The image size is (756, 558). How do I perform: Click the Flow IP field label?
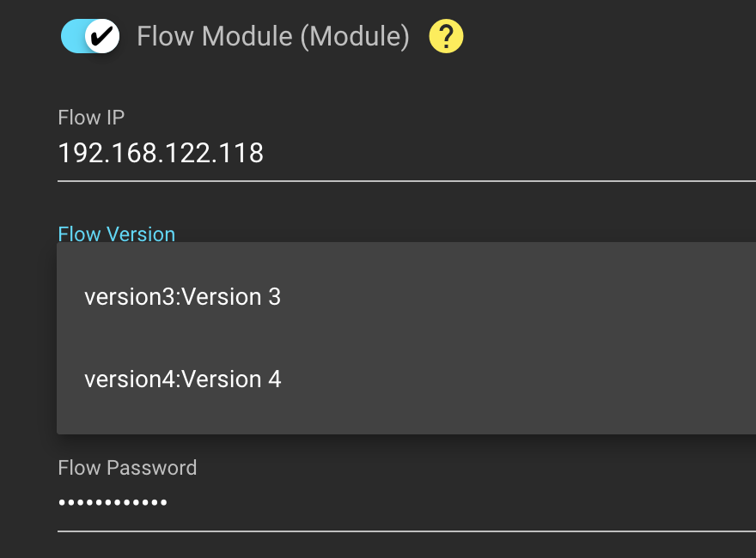click(x=91, y=118)
